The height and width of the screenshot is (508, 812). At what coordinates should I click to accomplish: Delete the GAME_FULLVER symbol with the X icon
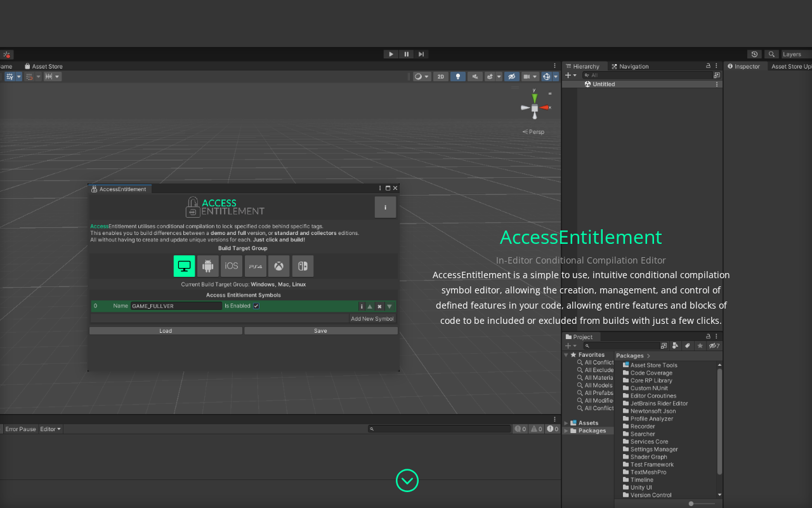coord(379,306)
